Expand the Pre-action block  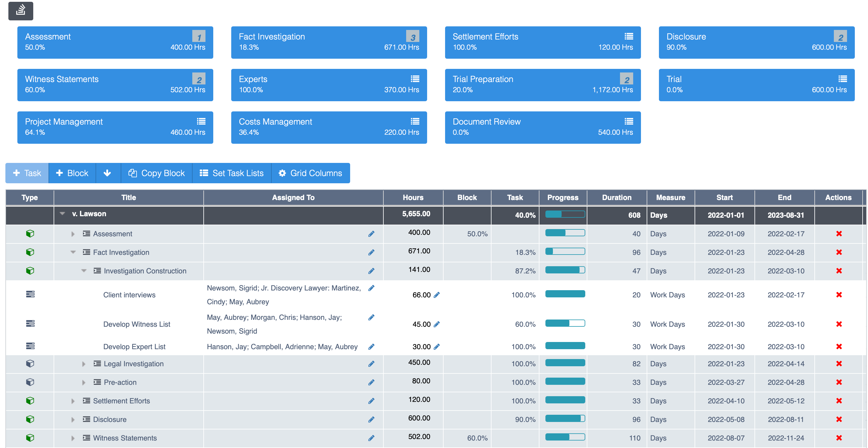tap(84, 382)
